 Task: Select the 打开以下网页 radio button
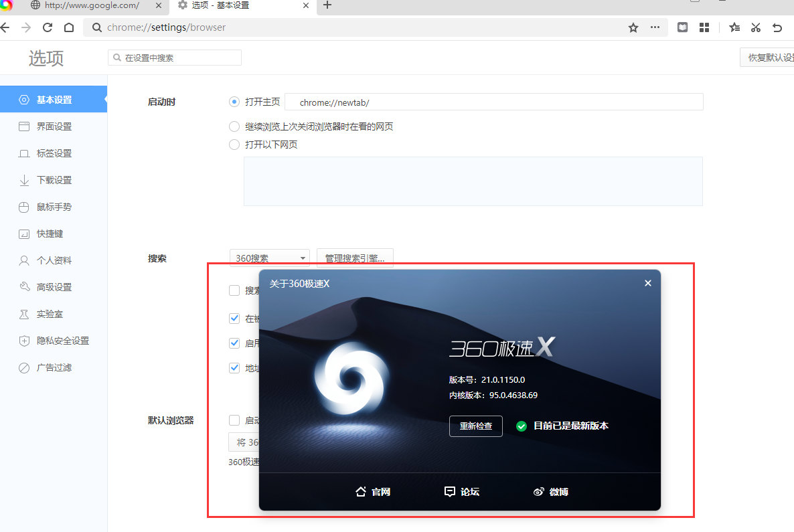[234, 145]
